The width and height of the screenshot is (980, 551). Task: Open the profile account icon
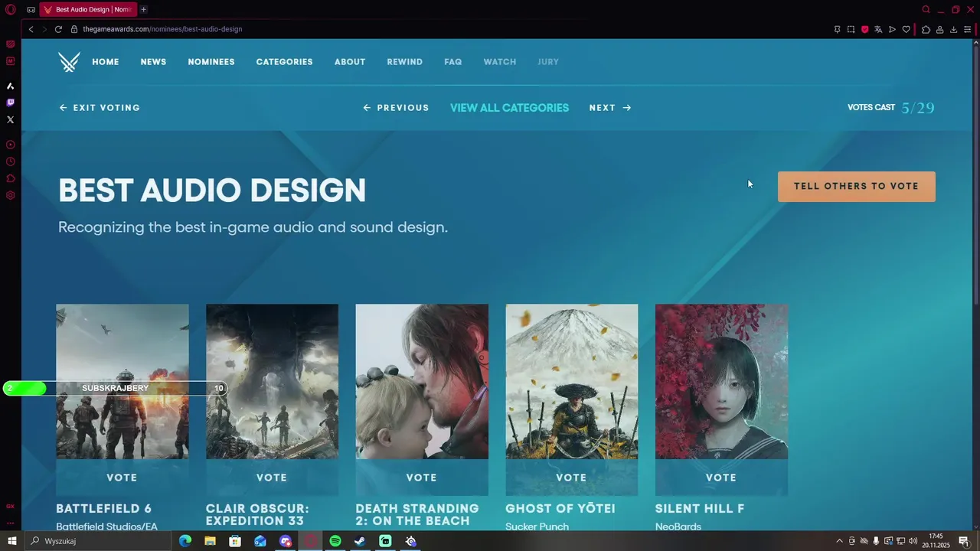[x=939, y=29]
